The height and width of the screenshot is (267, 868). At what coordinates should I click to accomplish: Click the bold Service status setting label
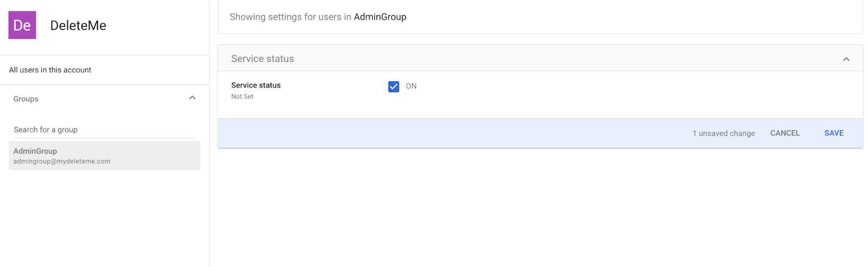tap(256, 85)
